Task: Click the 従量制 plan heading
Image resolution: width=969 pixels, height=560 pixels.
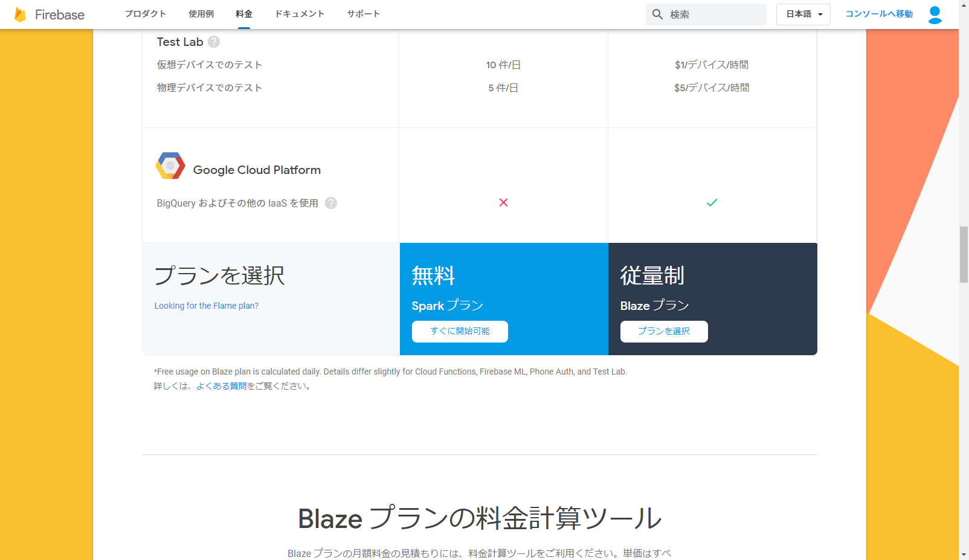Action: 652,275
